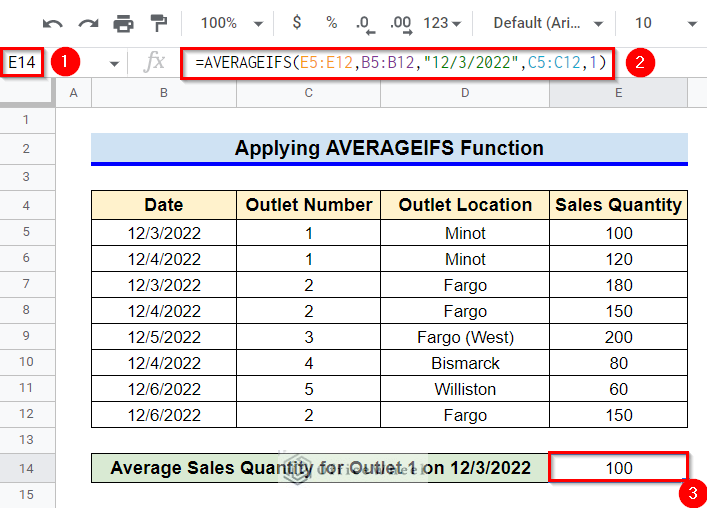Click result cell E14 showing 100
The width and height of the screenshot is (707, 508).
[618, 467]
